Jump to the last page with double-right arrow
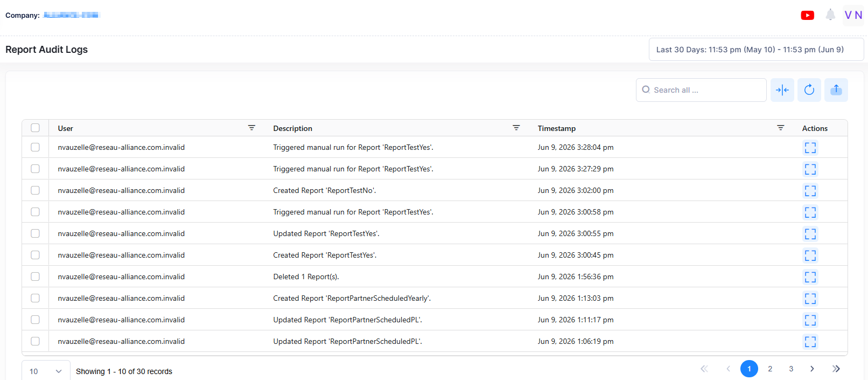 836,369
